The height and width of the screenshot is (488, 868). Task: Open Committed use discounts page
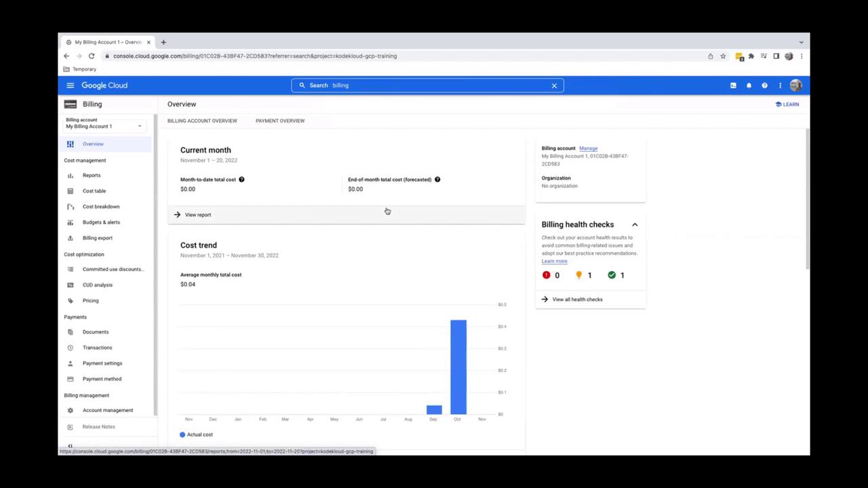tap(113, 269)
